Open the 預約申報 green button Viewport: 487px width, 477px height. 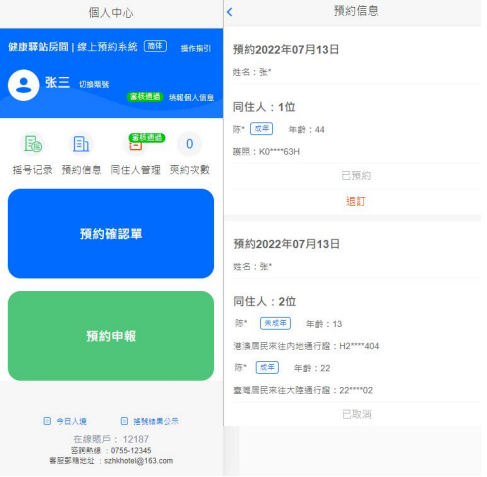point(111,336)
